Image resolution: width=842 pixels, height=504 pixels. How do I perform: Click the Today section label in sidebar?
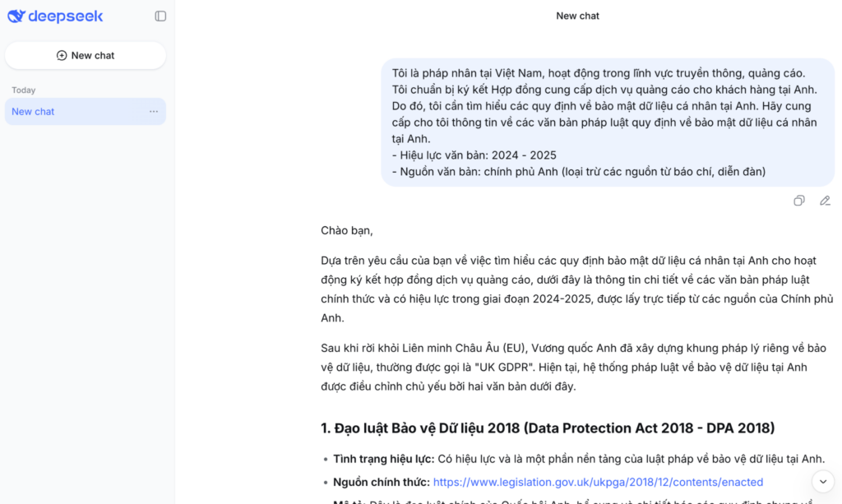[24, 90]
